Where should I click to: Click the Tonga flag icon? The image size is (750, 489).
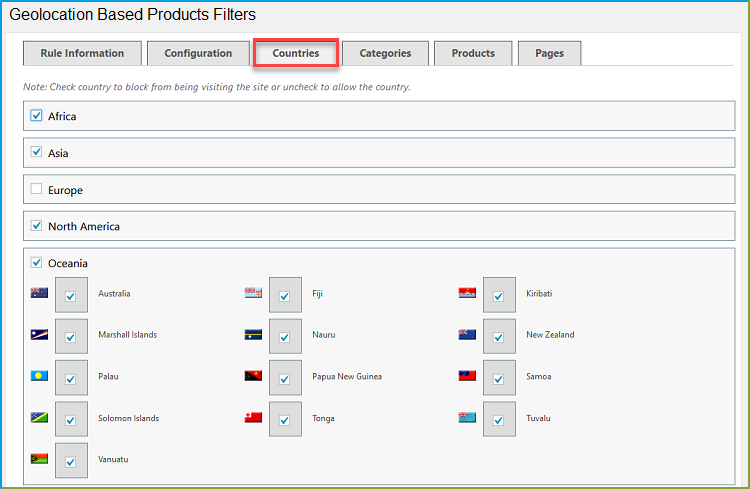click(253, 417)
